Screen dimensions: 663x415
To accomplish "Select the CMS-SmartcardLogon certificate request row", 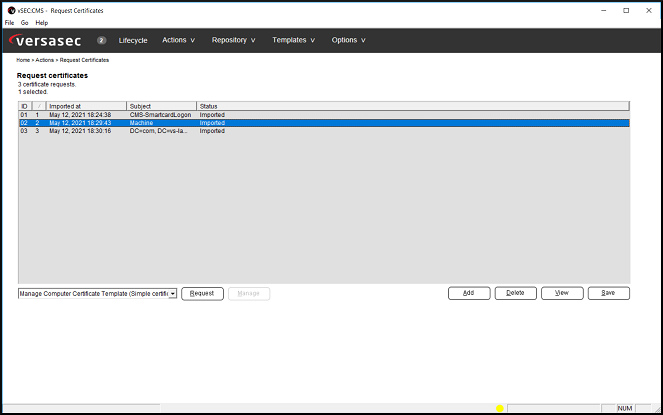I will tap(160, 115).
